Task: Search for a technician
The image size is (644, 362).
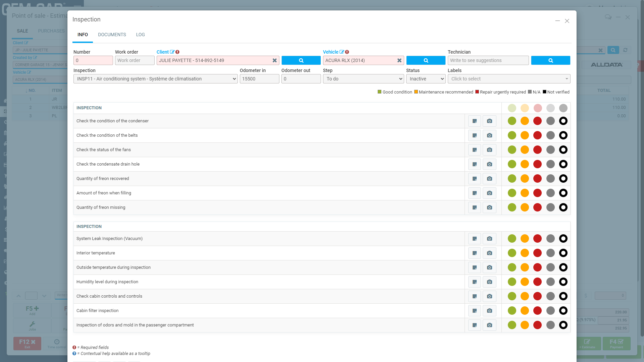Action: point(551,60)
